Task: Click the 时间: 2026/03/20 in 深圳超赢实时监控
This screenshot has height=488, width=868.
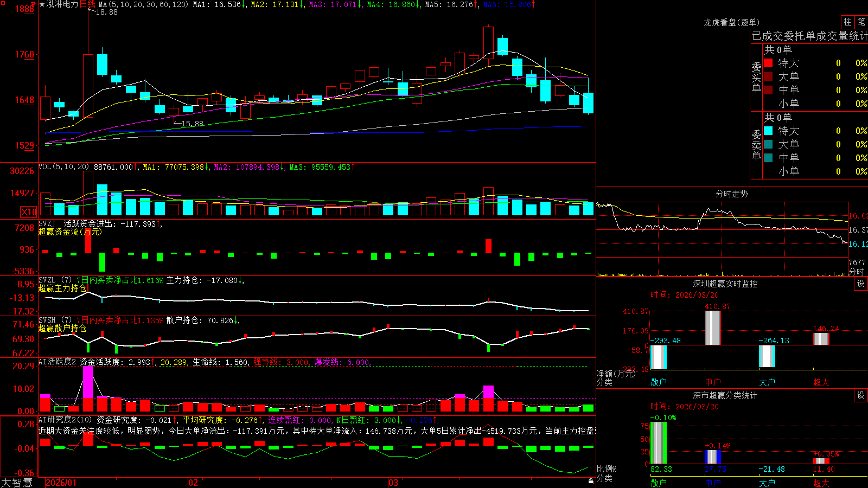Action: click(x=685, y=295)
